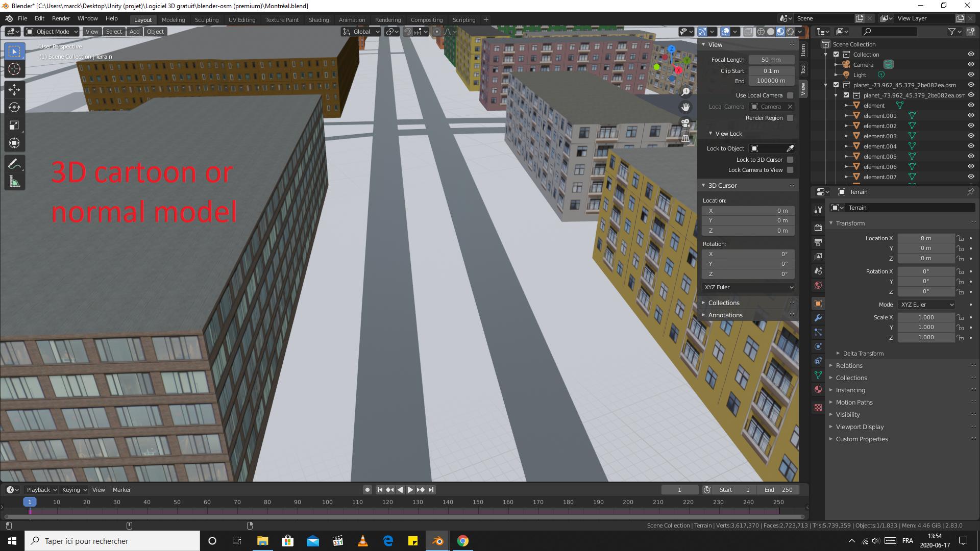Open the Render properties tab (camera icon)
The height and width of the screenshot is (551, 980).
click(818, 227)
